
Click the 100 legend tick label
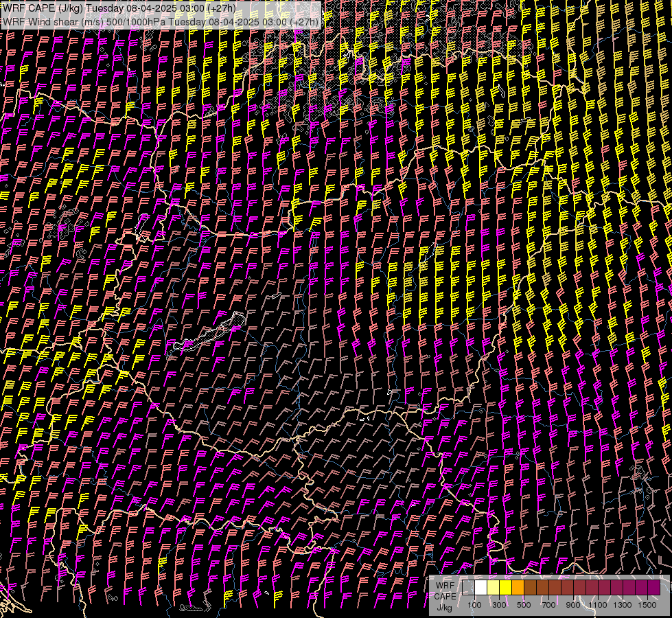click(x=474, y=605)
